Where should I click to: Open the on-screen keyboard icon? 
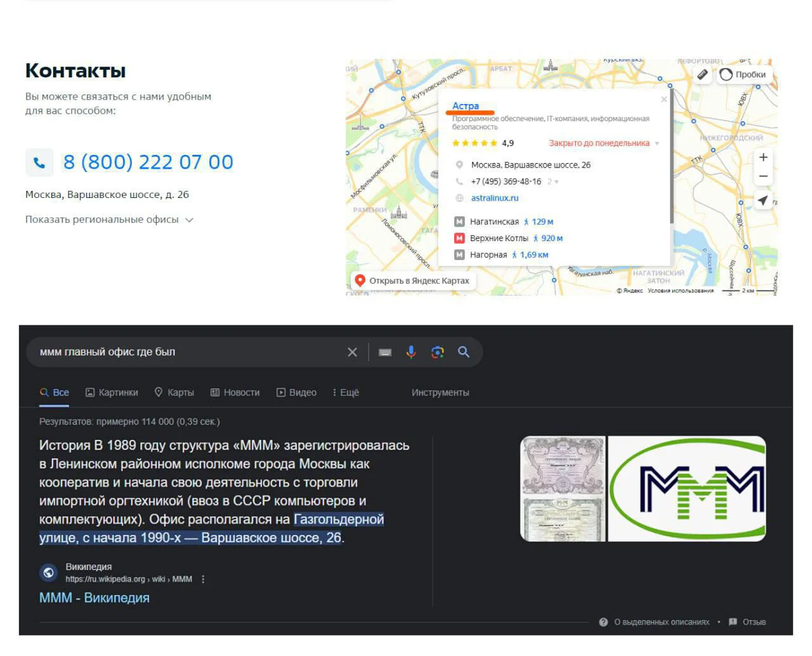(x=385, y=352)
